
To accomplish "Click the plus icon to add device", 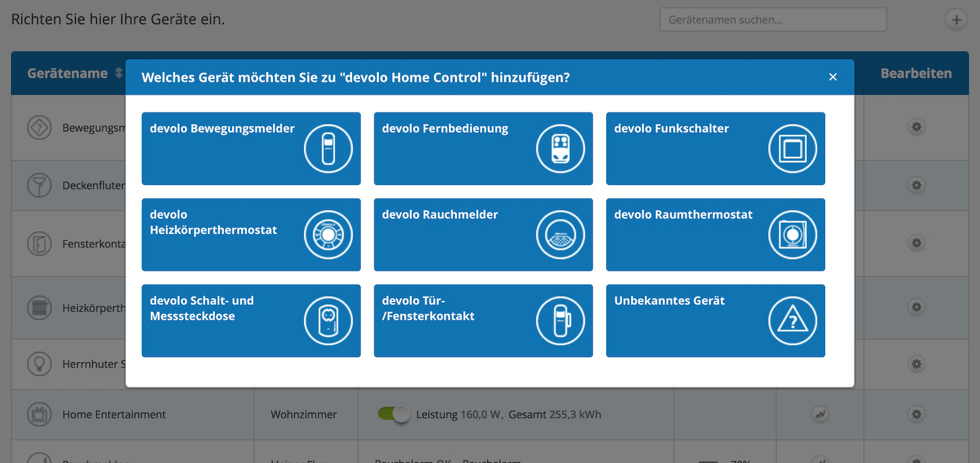I will (956, 20).
